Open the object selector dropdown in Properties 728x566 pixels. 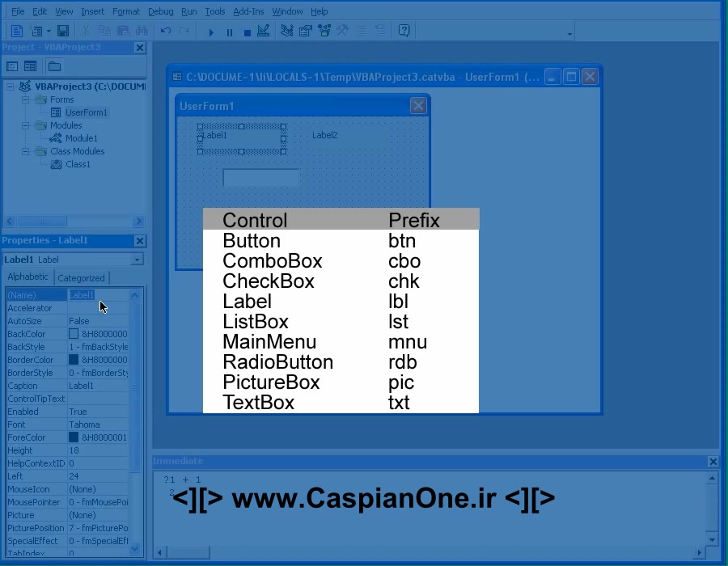click(136, 260)
